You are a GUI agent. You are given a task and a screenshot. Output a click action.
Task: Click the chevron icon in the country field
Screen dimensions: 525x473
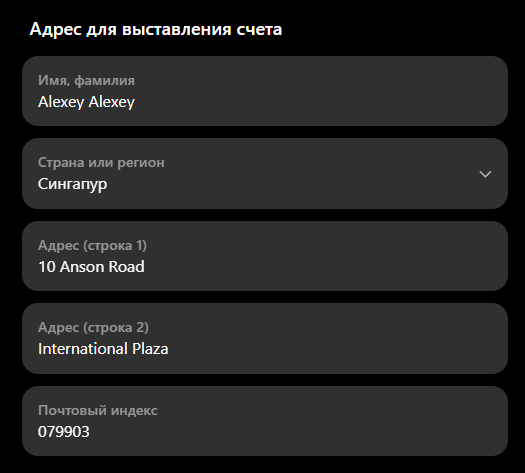tap(485, 174)
